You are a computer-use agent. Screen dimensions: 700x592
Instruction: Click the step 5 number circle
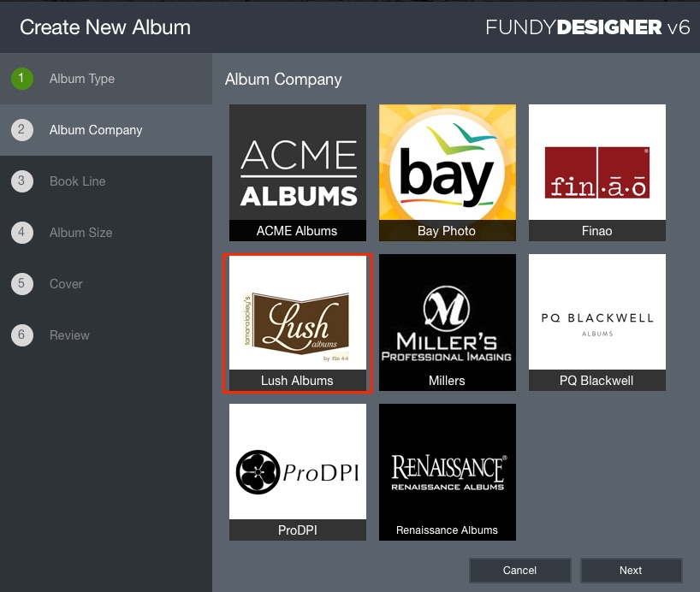click(22, 284)
